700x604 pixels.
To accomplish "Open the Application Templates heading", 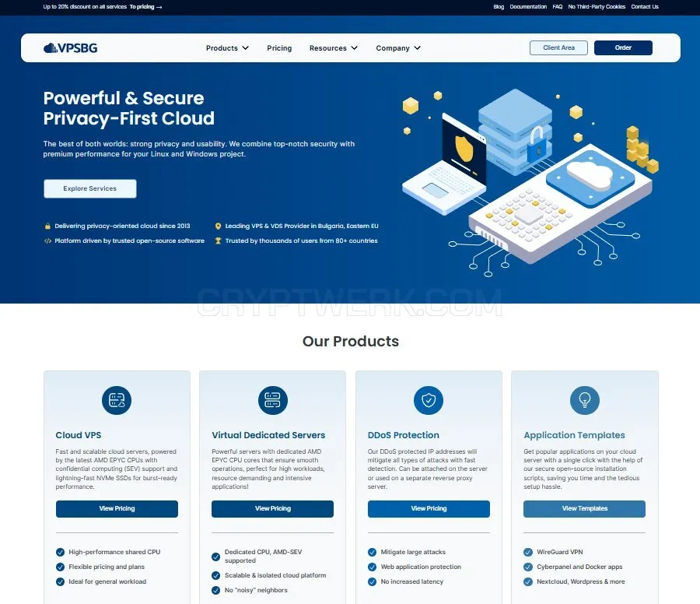I will [574, 435].
